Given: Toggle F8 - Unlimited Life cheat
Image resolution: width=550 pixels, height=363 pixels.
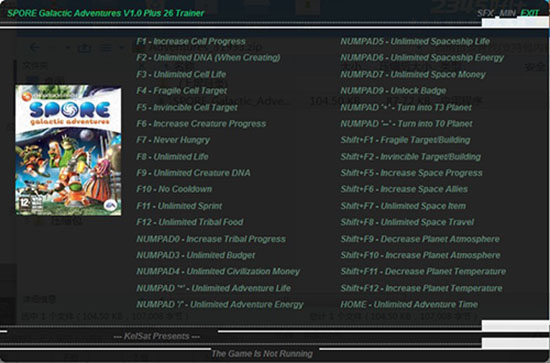Looking at the screenshot, I should coord(172,156).
